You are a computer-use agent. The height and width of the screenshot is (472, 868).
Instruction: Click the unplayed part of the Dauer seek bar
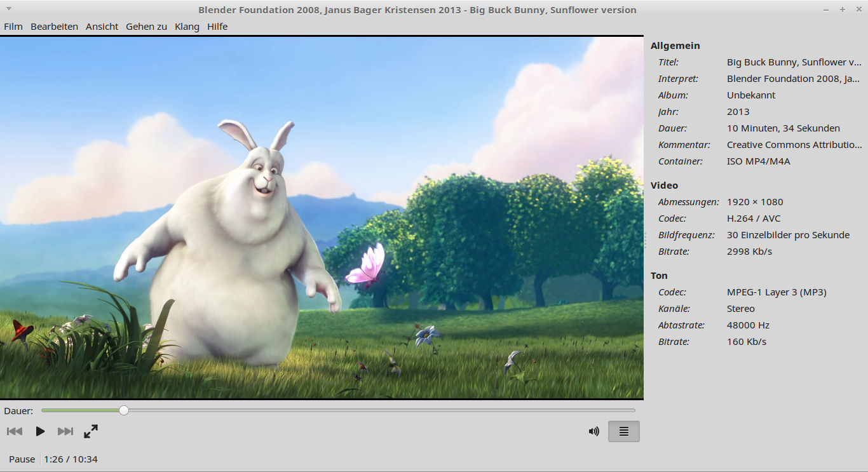click(381, 410)
